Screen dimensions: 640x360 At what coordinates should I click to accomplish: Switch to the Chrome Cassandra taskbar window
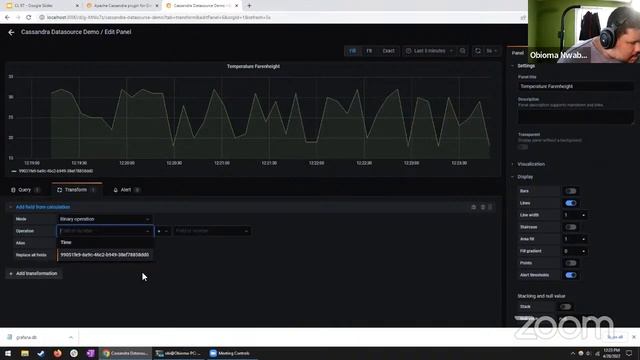tap(125, 353)
